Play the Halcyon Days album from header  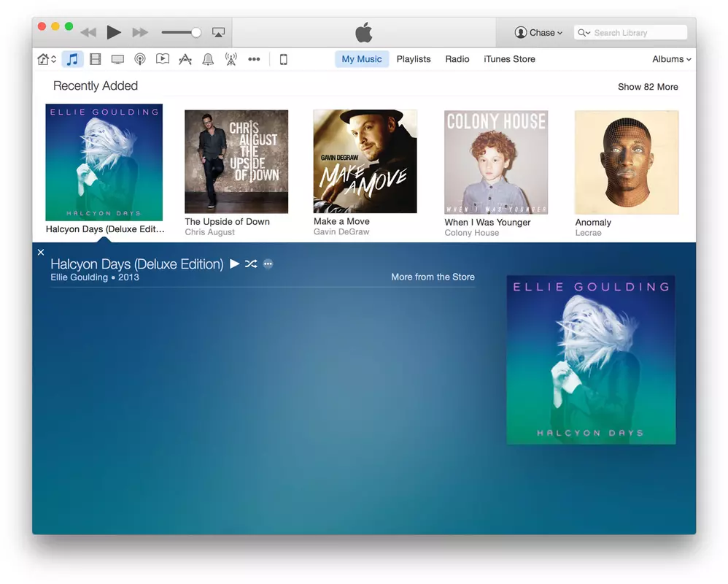234,264
